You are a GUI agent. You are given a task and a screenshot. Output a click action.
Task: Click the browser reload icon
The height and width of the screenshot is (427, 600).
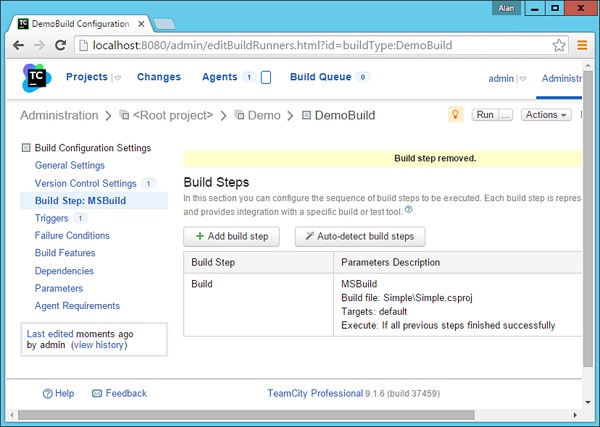(60, 45)
